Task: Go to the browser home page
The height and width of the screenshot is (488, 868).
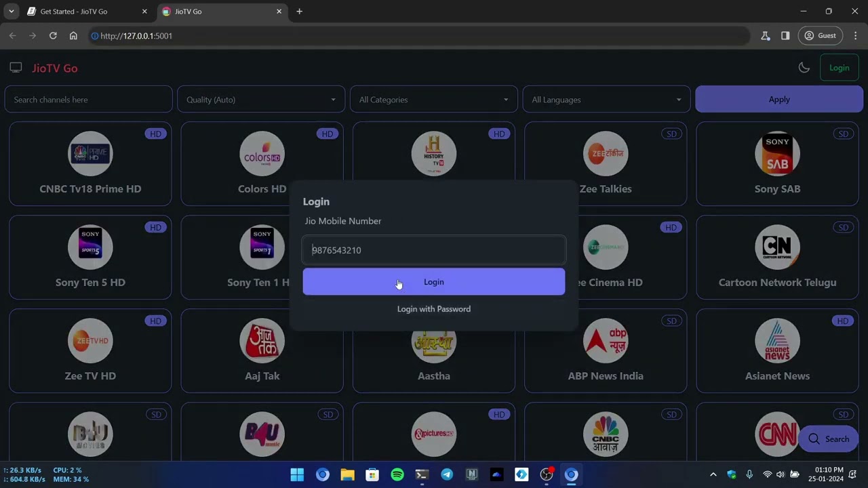Action: click(73, 36)
